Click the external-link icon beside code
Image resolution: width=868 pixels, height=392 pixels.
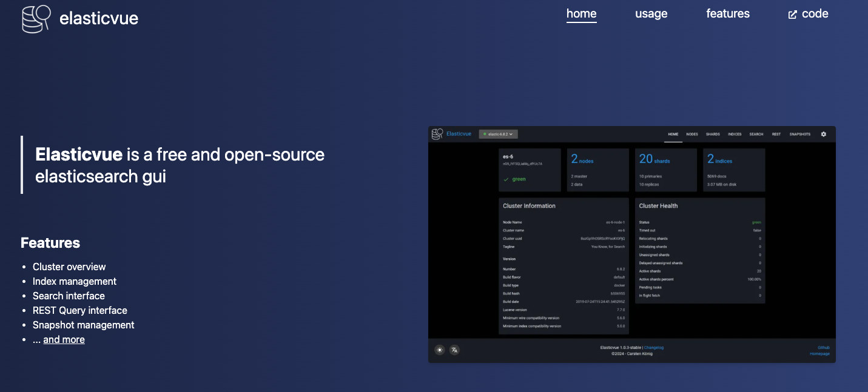(x=792, y=13)
